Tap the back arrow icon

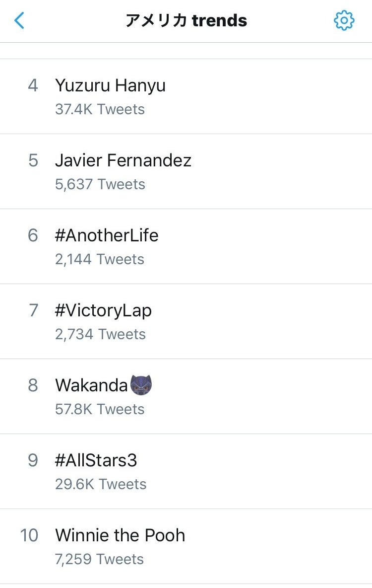click(19, 20)
